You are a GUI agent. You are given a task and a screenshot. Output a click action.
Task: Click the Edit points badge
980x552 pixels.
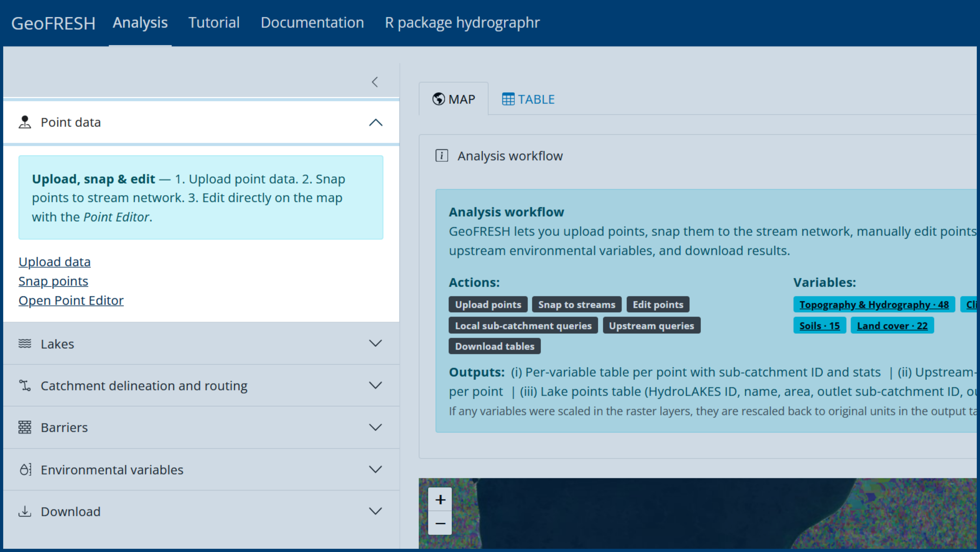658,305
